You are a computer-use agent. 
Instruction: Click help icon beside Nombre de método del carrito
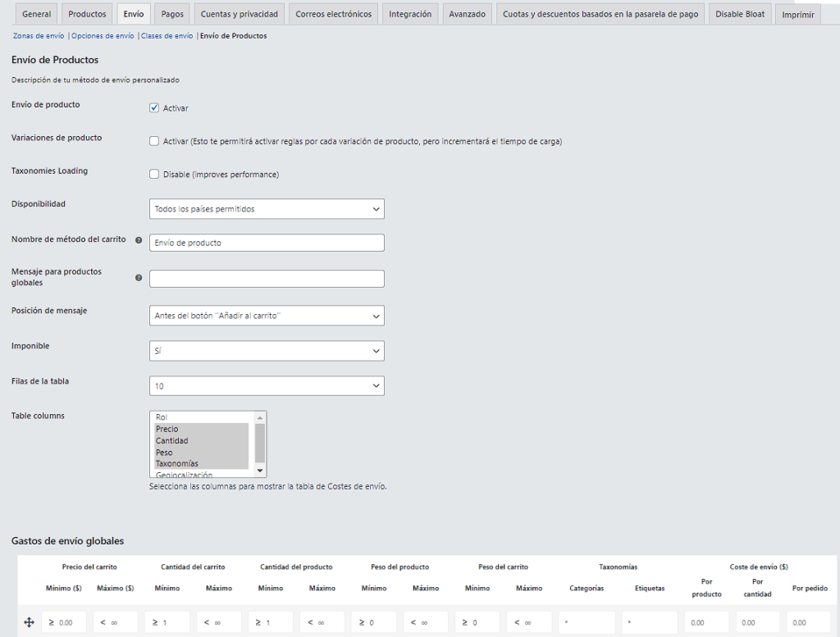click(139, 241)
